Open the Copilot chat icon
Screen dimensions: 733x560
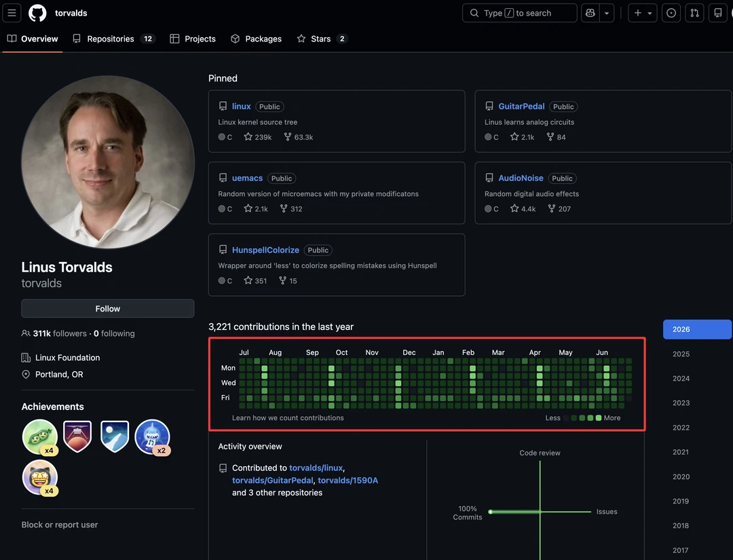590,13
